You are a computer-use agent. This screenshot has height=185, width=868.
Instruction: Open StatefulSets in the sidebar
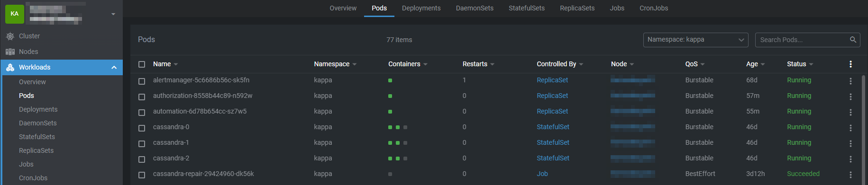pyautogui.click(x=37, y=137)
